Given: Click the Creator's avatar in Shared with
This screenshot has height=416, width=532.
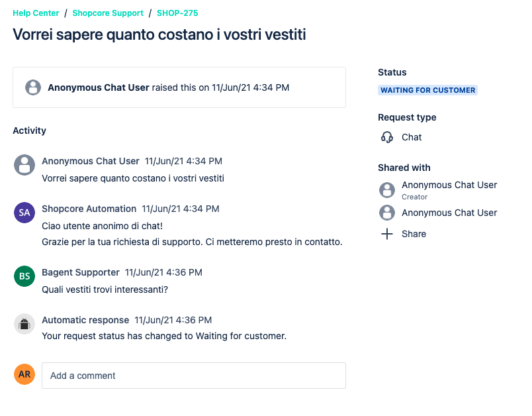Looking at the screenshot, I should pos(387,190).
